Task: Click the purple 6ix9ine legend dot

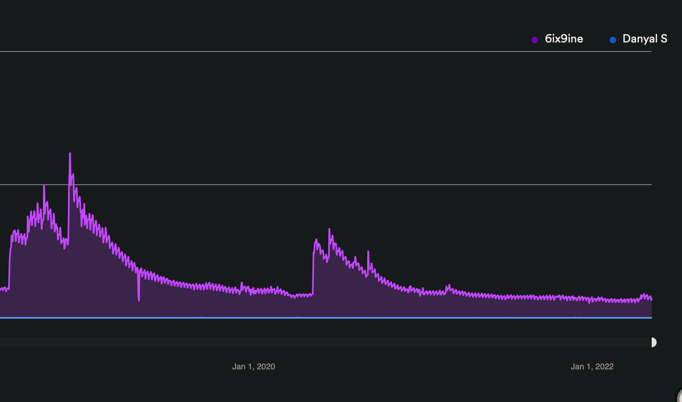Action: point(535,40)
